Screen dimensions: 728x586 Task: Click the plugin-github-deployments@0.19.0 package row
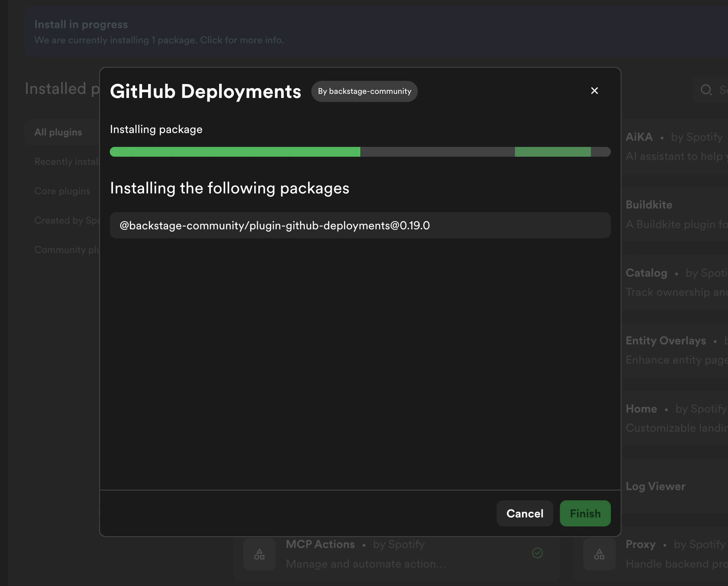(360, 225)
